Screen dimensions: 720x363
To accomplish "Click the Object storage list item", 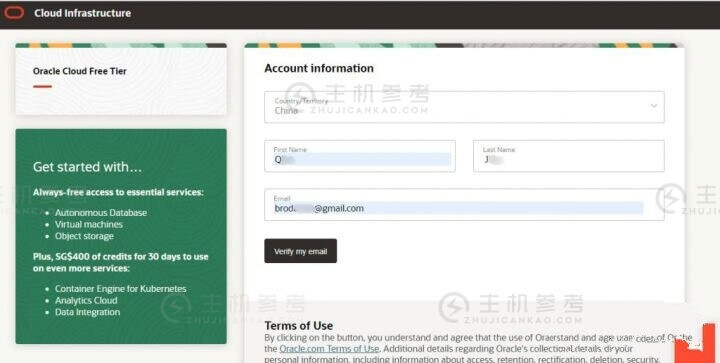I will [x=84, y=236].
